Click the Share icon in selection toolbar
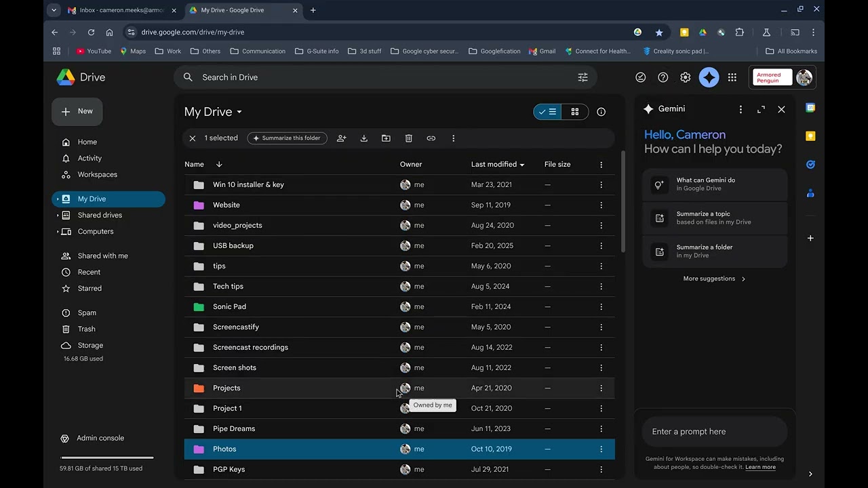The height and width of the screenshot is (488, 868). (342, 138)
